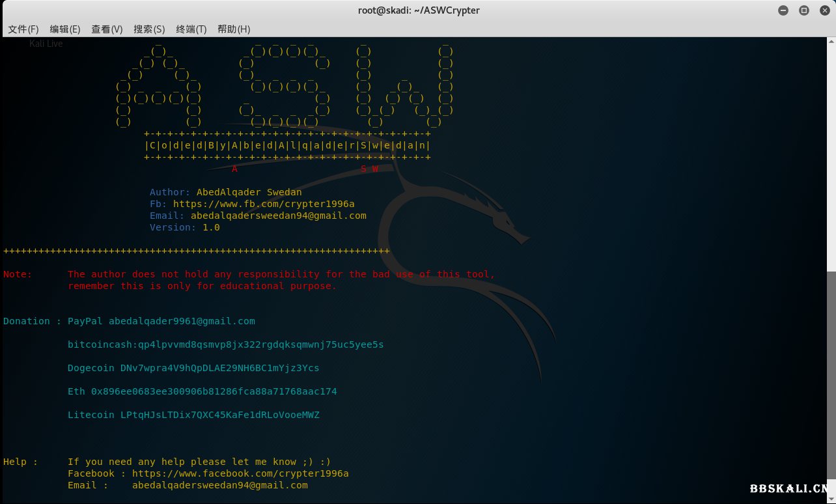
Task: Open the 搜索(S) menu
Action: [x=149, y=29]
